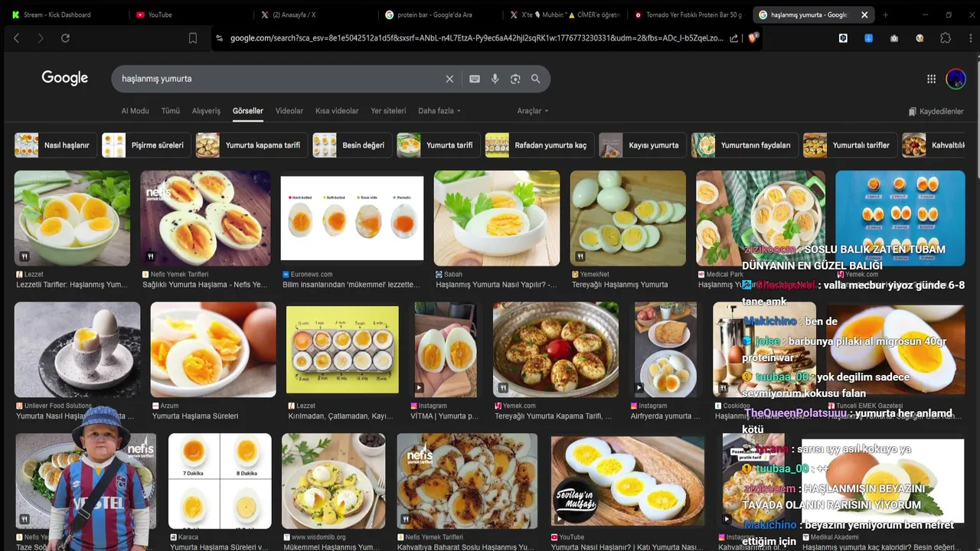
Task: Open the Karaca 7 Dakika 8 Dakika image
Action: click(220, 481)
